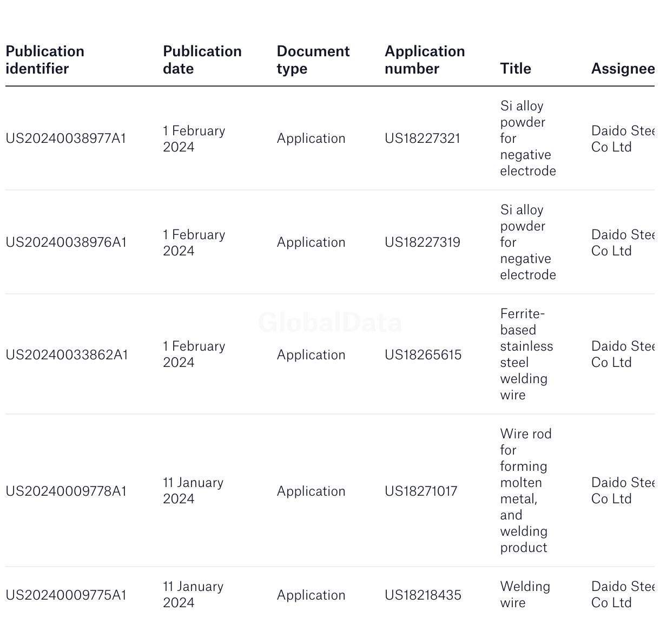
Task: Click the Publication identifier column header
Action: tap(45, 60)
